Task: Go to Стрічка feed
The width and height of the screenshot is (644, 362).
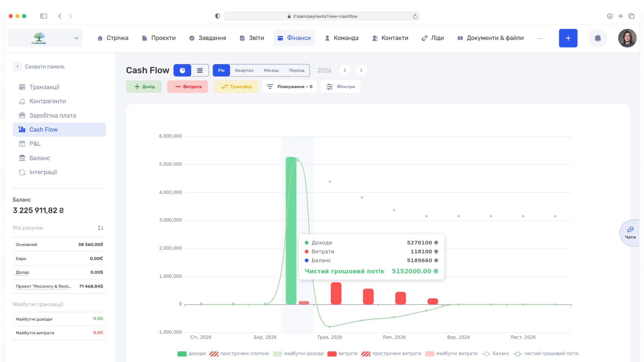Action: tap(113, 38)
